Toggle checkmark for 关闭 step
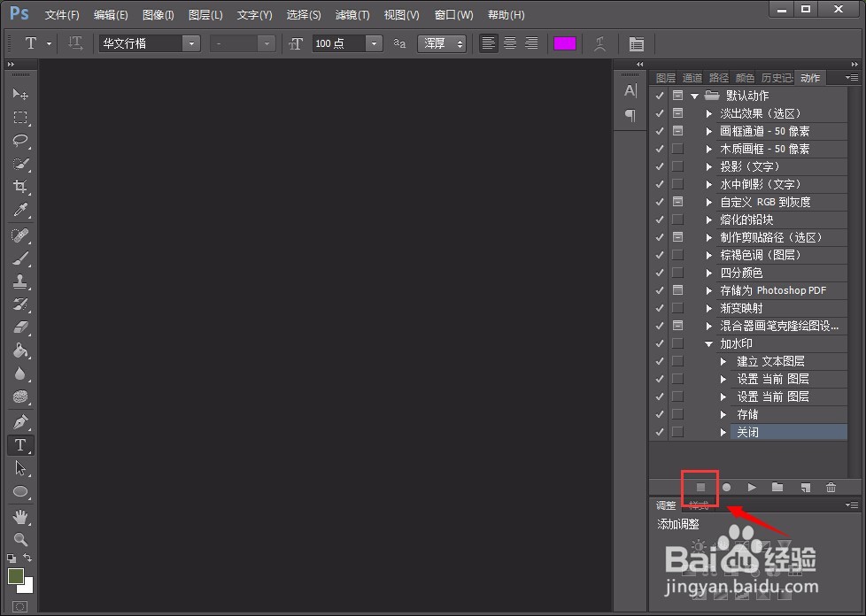 660,432
